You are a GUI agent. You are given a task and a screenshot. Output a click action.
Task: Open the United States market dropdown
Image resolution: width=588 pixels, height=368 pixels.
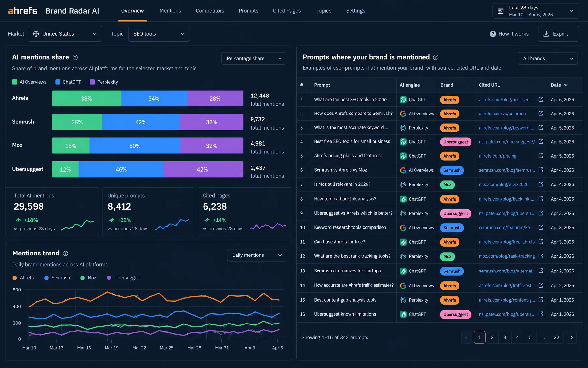tap(65, 34)
